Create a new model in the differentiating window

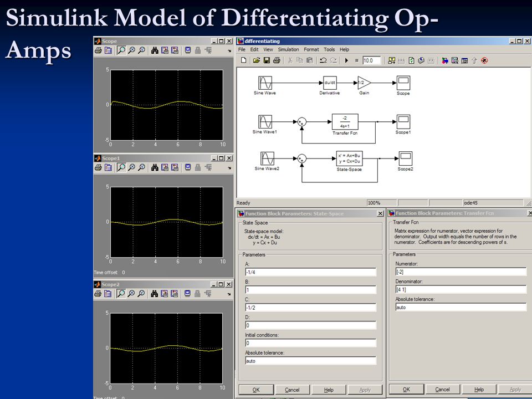coord(243,60)
